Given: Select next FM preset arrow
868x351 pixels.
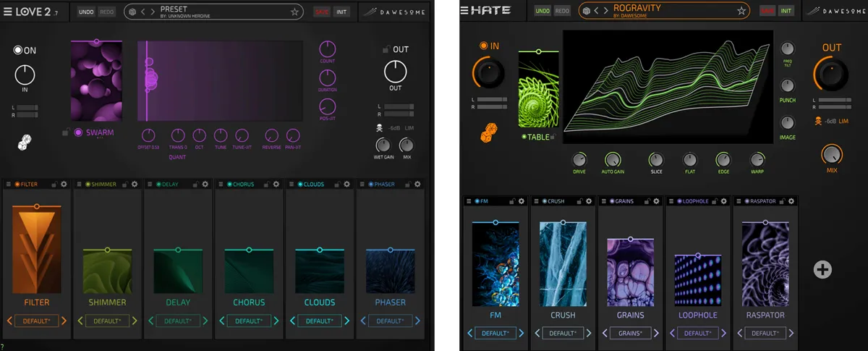Looking at the screenshot, I should click(521, 334).
